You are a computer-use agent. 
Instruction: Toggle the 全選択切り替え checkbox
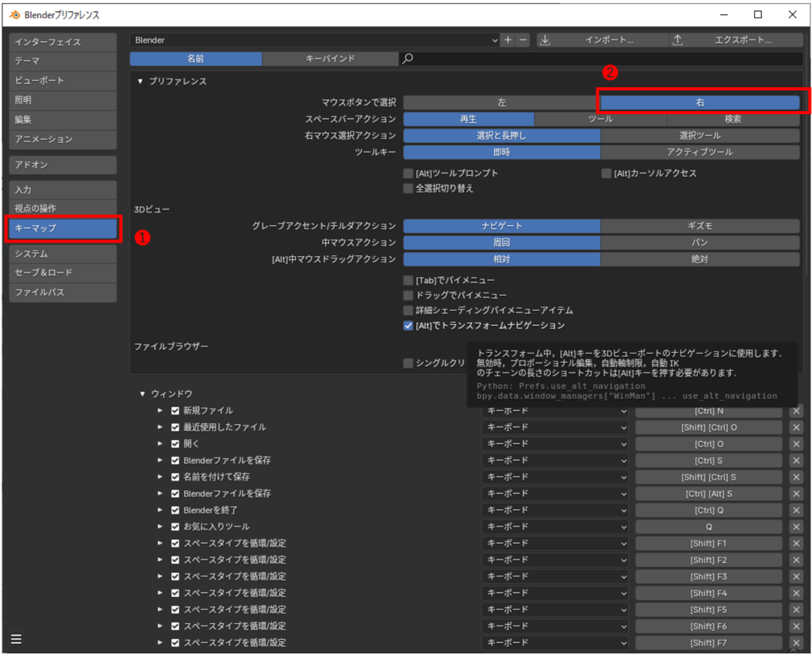(408, 189)
